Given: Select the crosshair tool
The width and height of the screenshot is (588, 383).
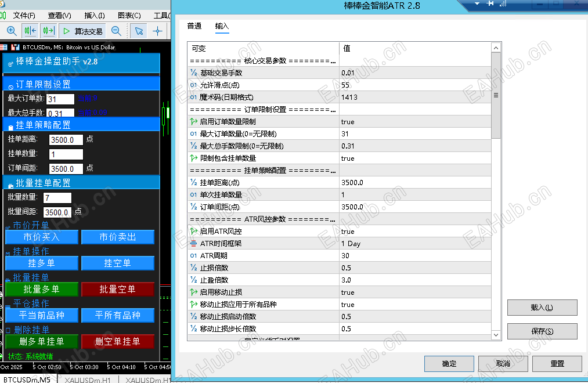Looking at the screenshot, I should coord(157,31).
